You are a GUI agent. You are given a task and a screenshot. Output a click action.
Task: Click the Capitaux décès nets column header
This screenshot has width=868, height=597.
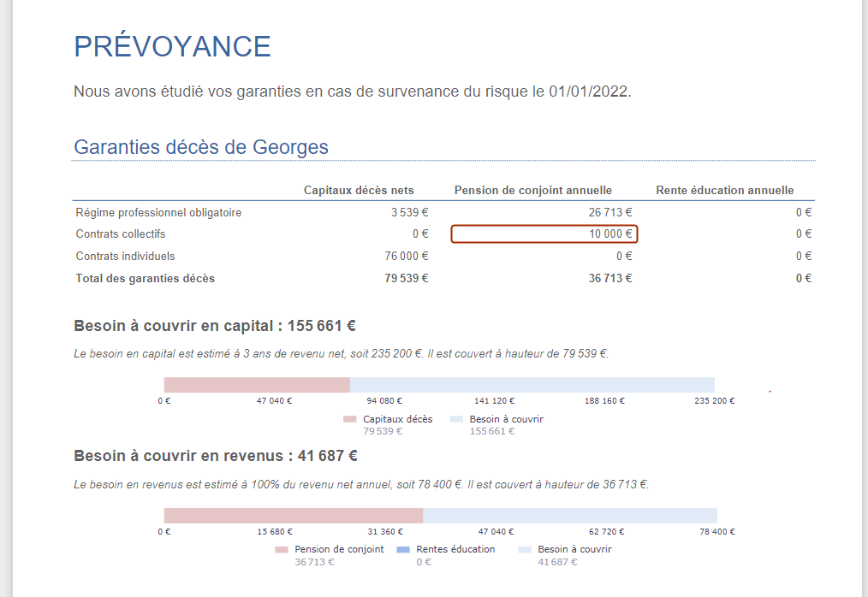click(x=359, y=190)
